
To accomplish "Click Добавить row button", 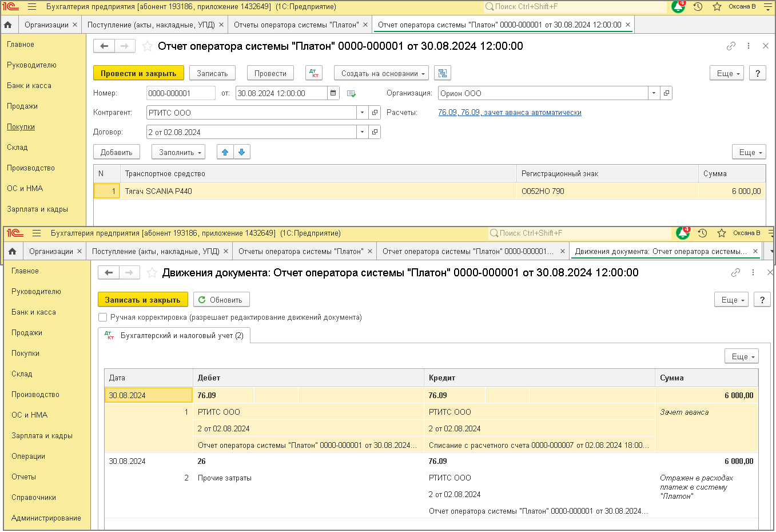I will point(117,152).
